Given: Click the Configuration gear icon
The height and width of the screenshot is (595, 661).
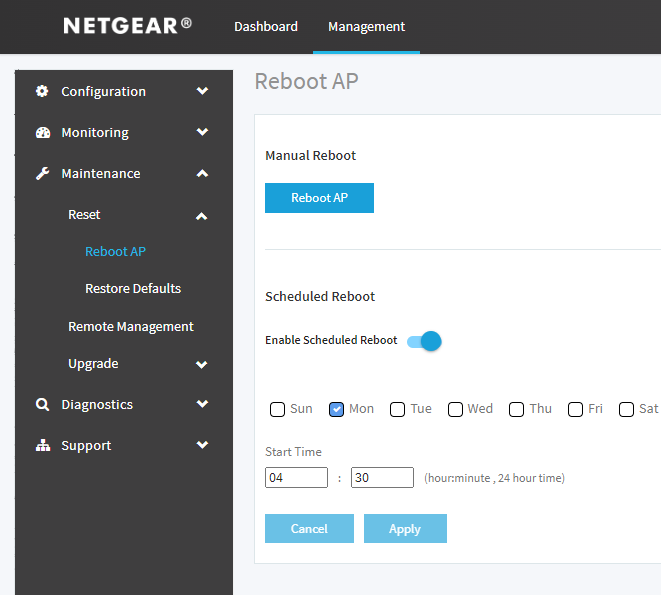Looking at the screenshot, I should pyautogui.click(x=42, y=91).
